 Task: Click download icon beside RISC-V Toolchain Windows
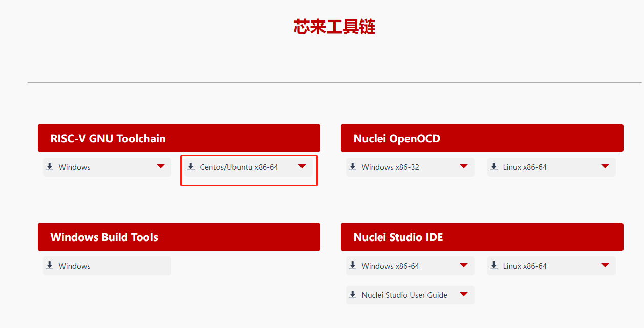pyautogui.click(x=50, y=167)
